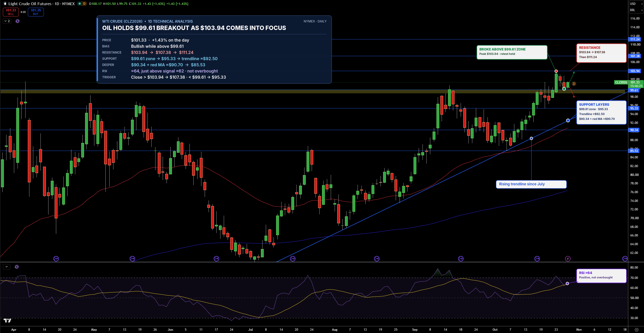Image resolution: width=644 pixels, height=333 pixels.
Task: Click the CLZ2026 price label
Action: [621, 82]
